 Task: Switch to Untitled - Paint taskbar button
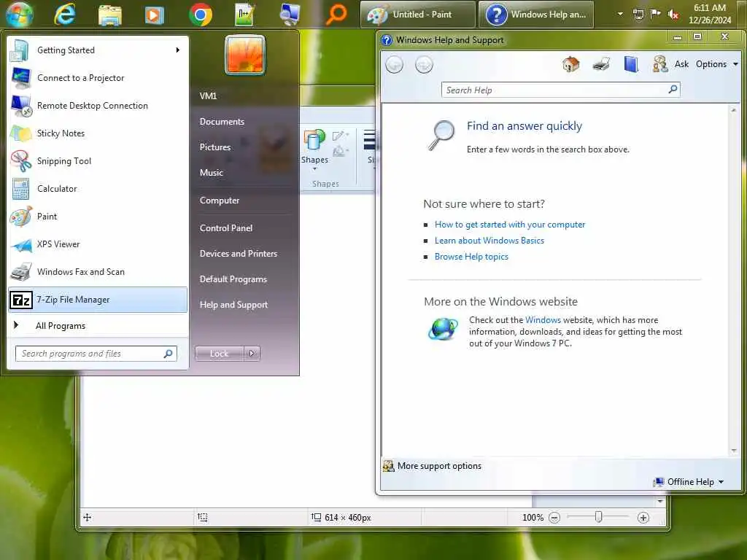[418, 15]
